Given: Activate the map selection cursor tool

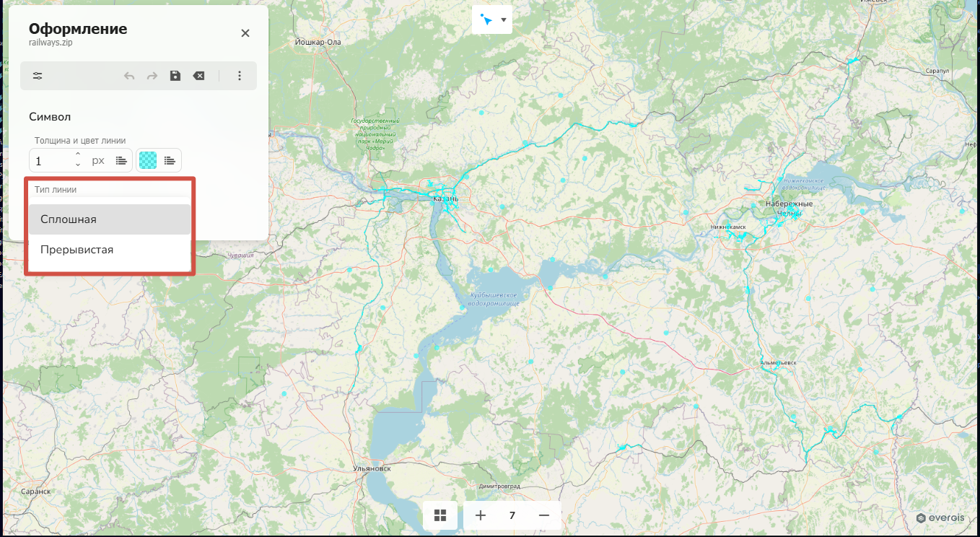Looking at the screenshot, I should (x=486, y=20).
